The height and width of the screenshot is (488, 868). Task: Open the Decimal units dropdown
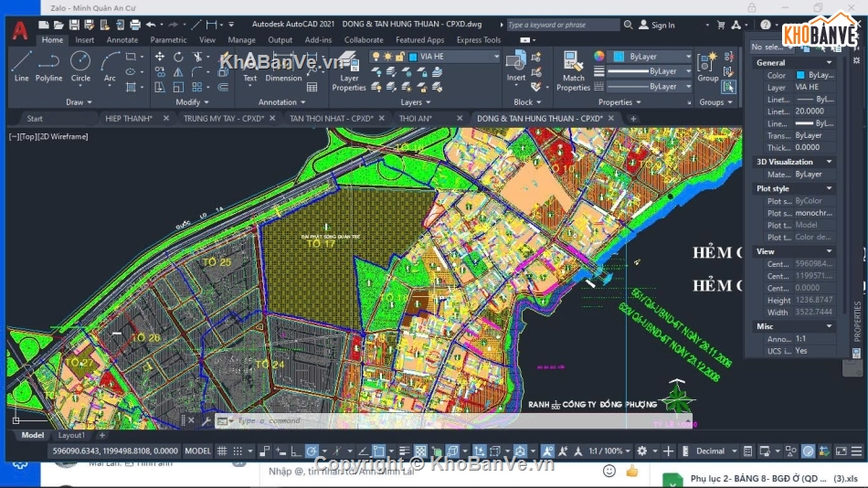pyautogui.click(x=734, y=451)
